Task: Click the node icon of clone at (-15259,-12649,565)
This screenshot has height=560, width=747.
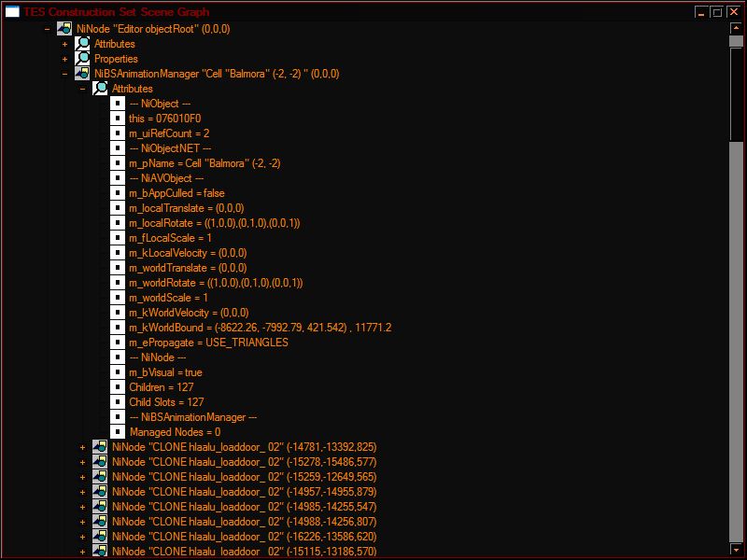Action: [100, 477]
